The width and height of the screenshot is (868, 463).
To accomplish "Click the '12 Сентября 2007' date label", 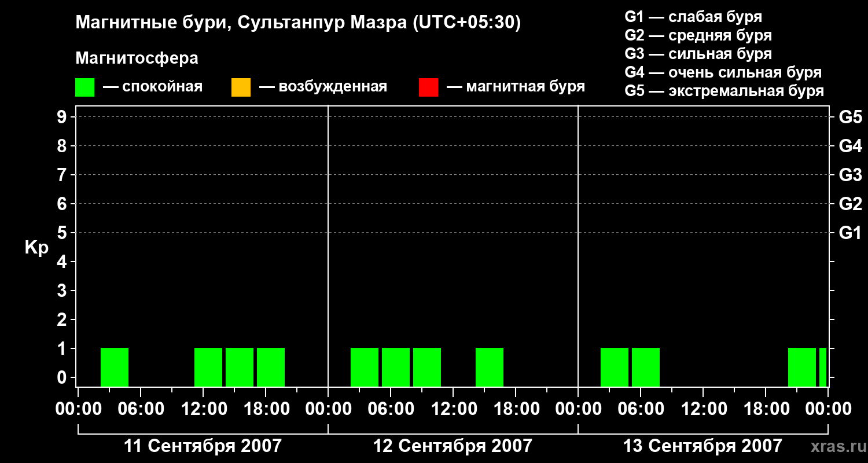I will point(453,446).
